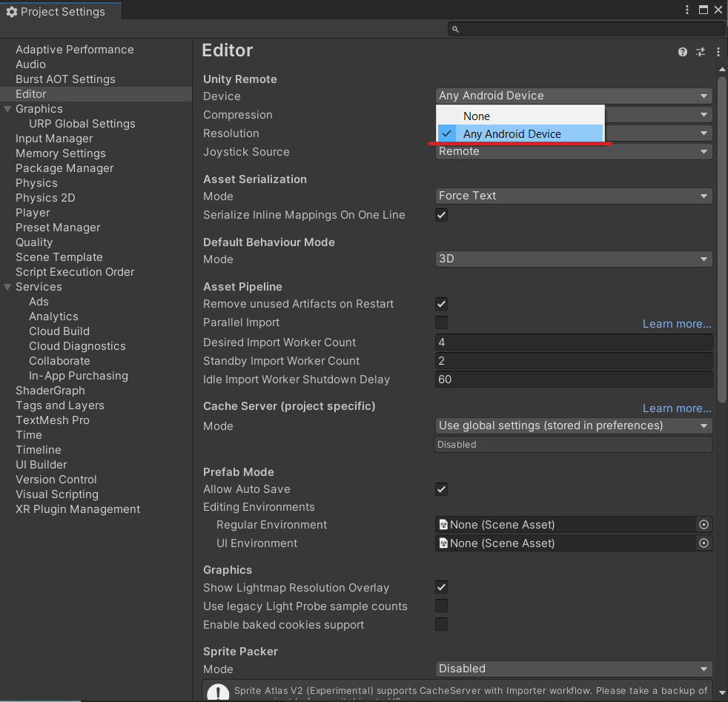Toggle Show Lightmap Resolution Overlay
This screenshot has height=702, width=728.
tap(442, 587)
